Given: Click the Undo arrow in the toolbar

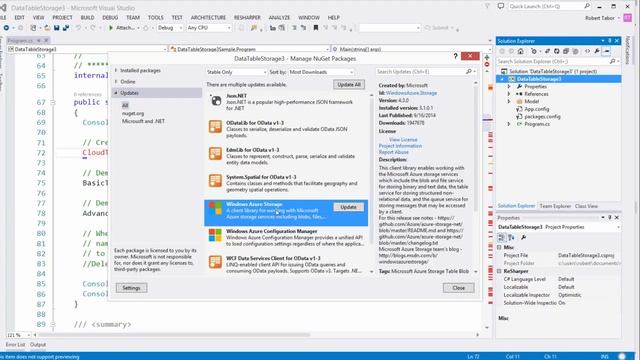Looking at the screenshot, I should click(78, 28).
